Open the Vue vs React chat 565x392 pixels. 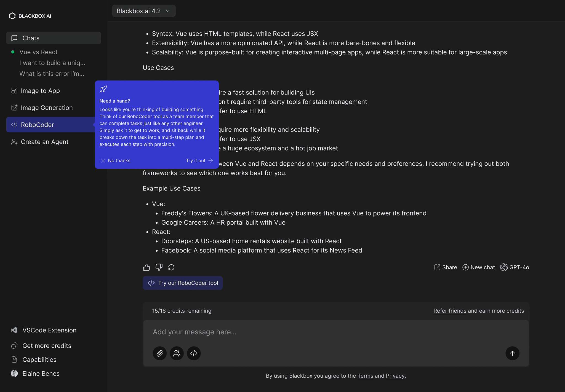[x=38, y=52]
